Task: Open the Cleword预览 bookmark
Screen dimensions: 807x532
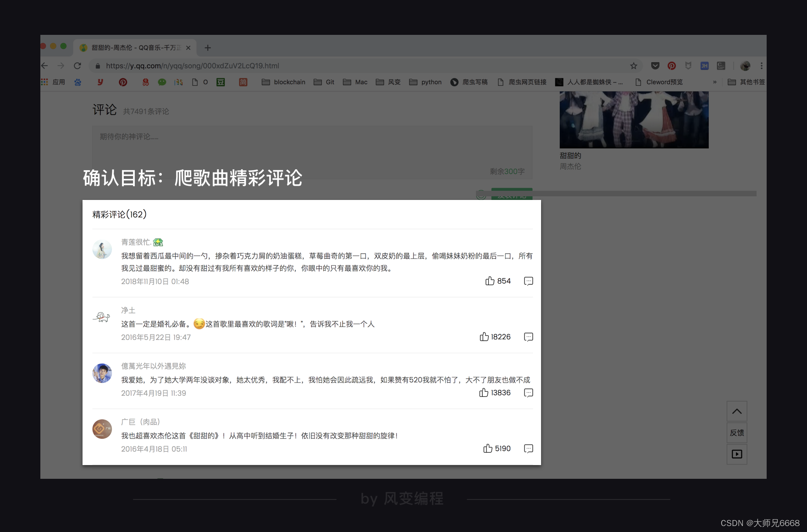Action: pyautogui.click(x=659, y=82)
